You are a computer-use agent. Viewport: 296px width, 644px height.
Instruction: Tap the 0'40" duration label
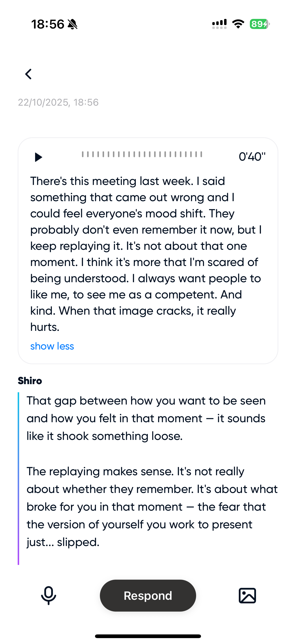[x=252, y=157]
